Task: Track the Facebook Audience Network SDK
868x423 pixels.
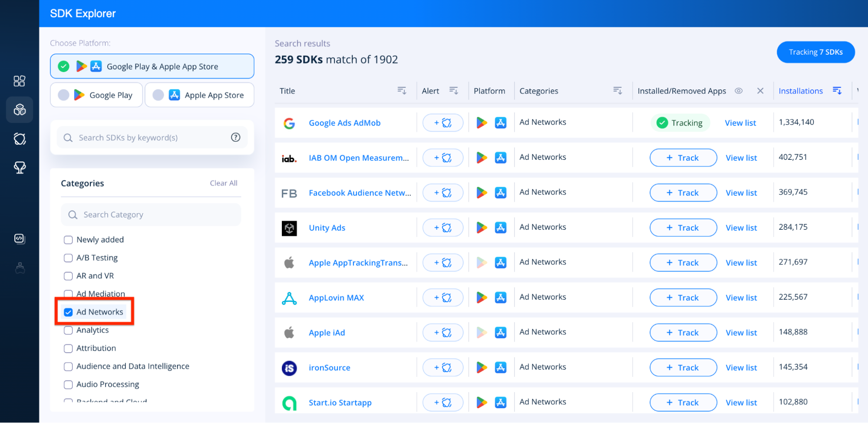Action: 683,193
